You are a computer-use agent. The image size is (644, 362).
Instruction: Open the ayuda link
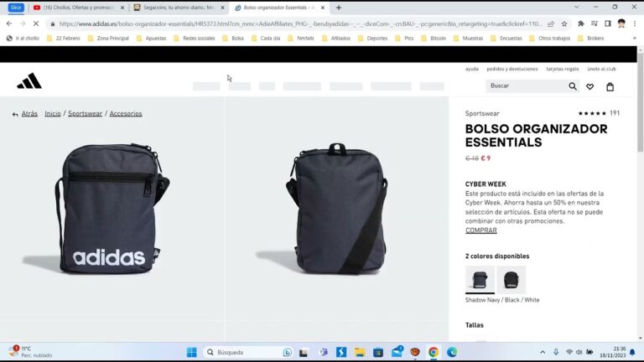pos(472,69)
